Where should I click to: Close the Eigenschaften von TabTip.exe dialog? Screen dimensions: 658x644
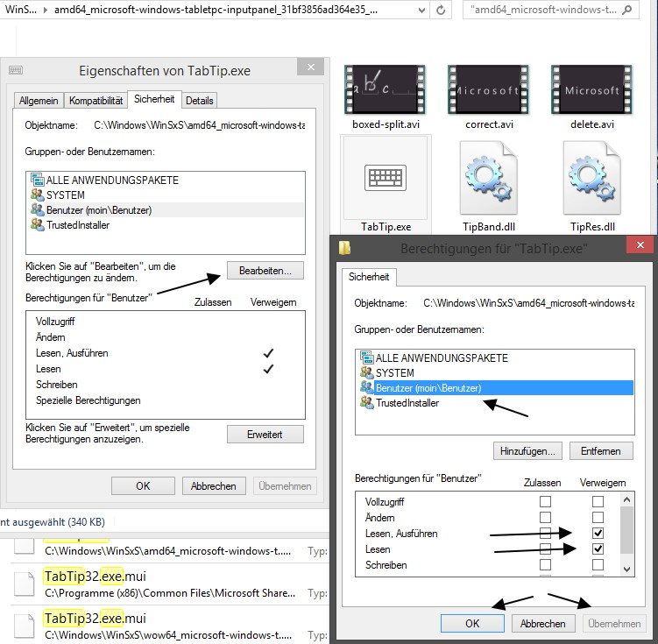click(x=310, y=67)
